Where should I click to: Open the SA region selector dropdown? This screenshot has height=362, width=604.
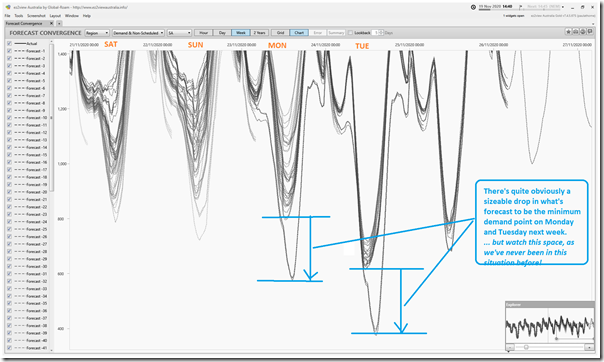coord(179,33)
